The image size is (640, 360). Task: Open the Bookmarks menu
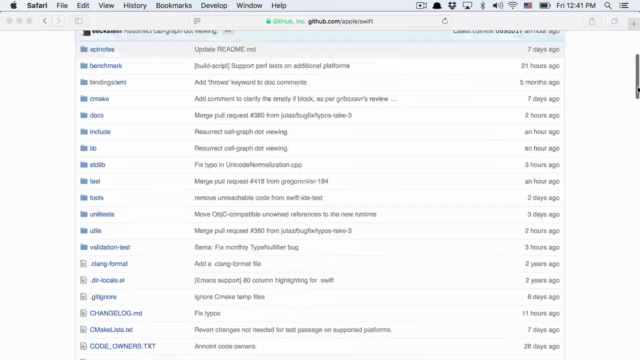173,6
